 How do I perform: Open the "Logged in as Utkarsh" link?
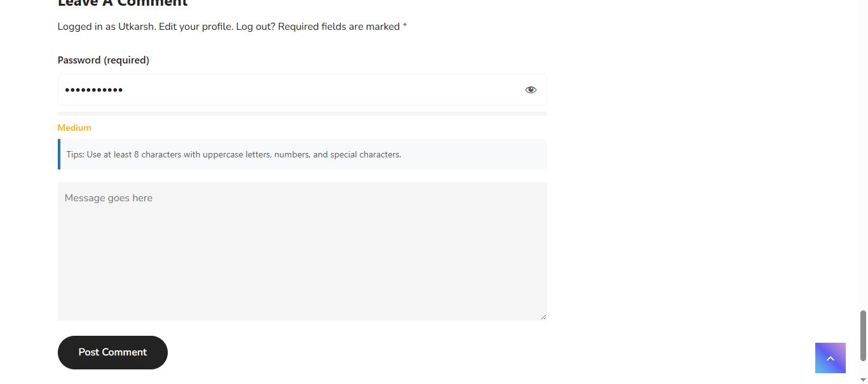(106, 27)
